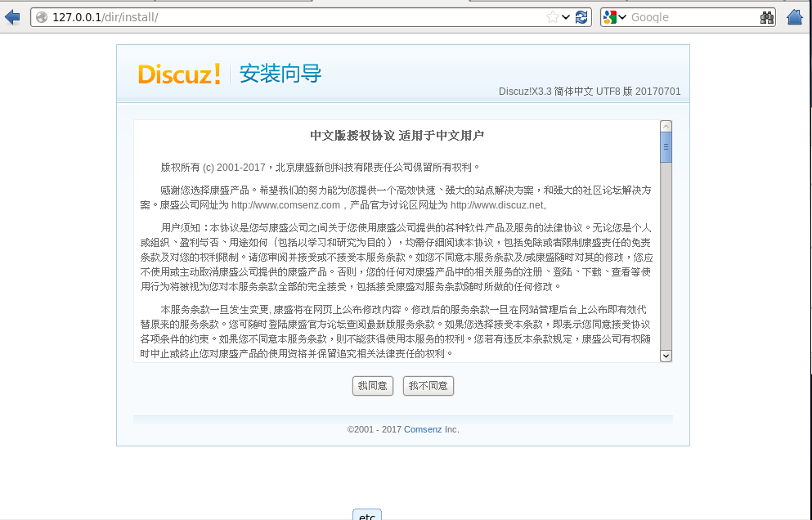The width and height of the screenshot is (812, 520).
Task: Click the http://www.discuz.net text
Action: point(496,205)
